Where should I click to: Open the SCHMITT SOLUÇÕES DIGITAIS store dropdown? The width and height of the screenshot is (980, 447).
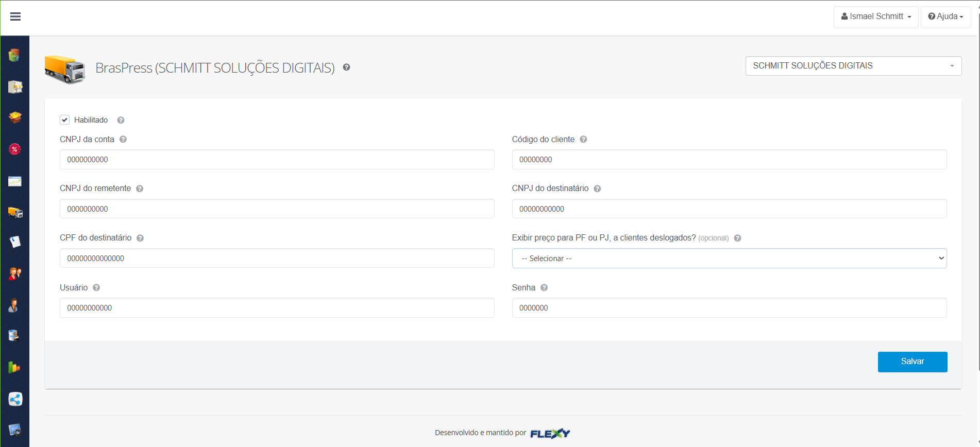point(853,66)
